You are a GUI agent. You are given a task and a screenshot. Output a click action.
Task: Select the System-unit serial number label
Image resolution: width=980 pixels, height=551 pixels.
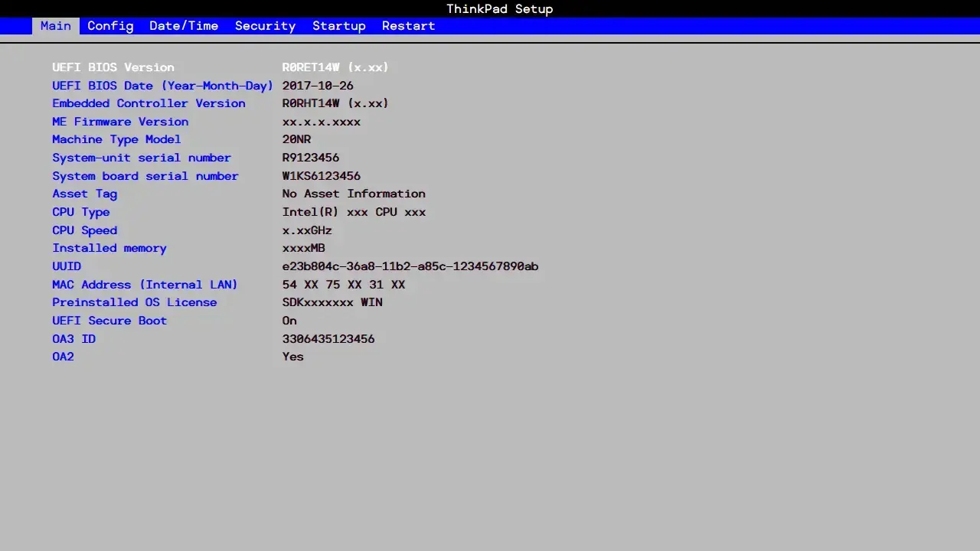pyautogui.click(x=142, y=158)
